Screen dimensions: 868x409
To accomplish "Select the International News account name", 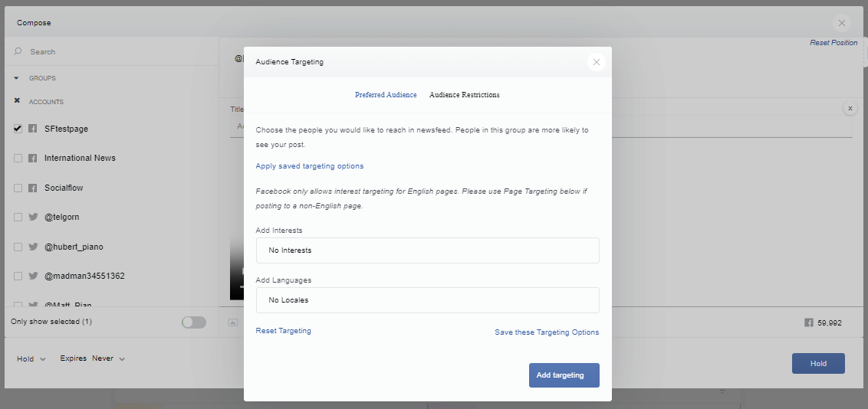I will point(81,158).
